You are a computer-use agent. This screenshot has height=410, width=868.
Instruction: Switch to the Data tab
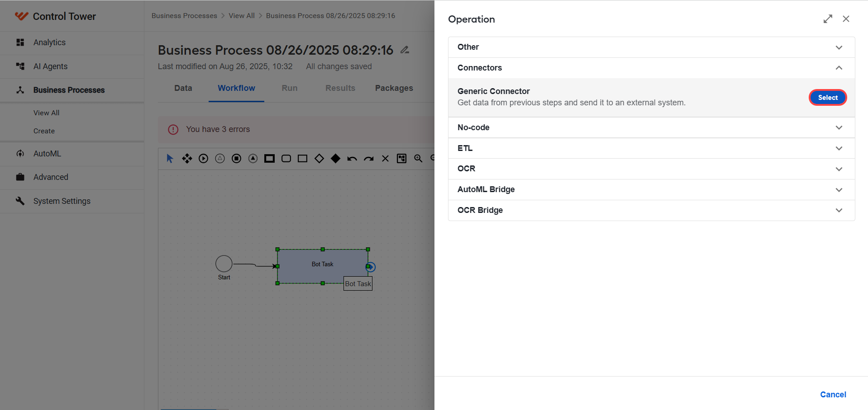point(183,88)
